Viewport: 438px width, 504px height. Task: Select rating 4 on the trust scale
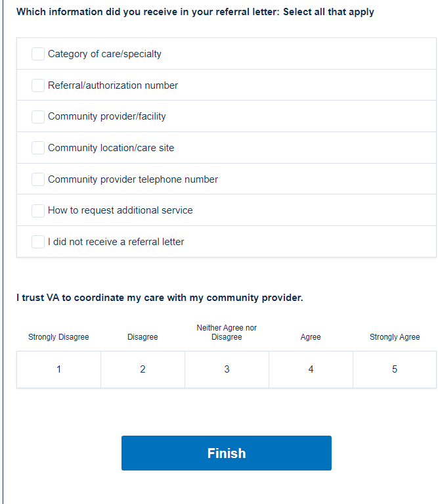pos(311,369)
